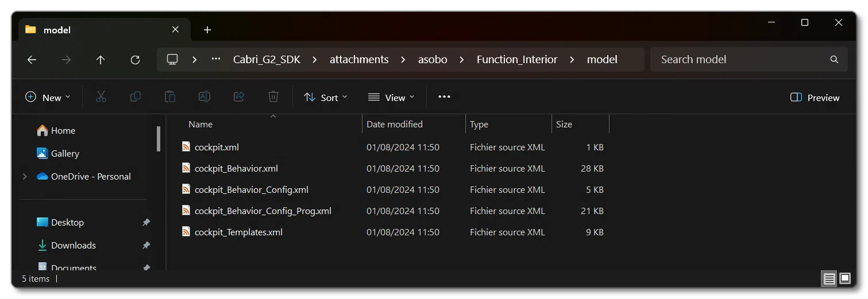Expand the OneDrive - Personal tree node

[25, 177]
